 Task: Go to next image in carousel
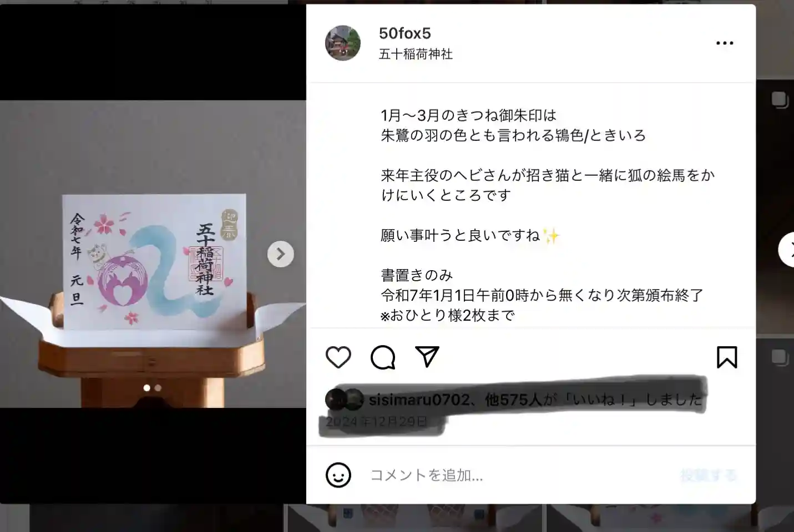[x=281, y=254]
